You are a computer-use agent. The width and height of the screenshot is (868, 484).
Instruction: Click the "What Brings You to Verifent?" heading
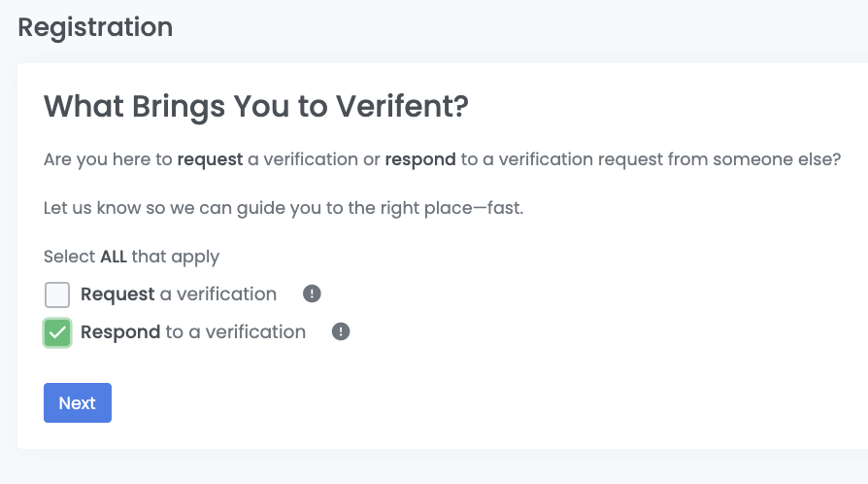256,106
